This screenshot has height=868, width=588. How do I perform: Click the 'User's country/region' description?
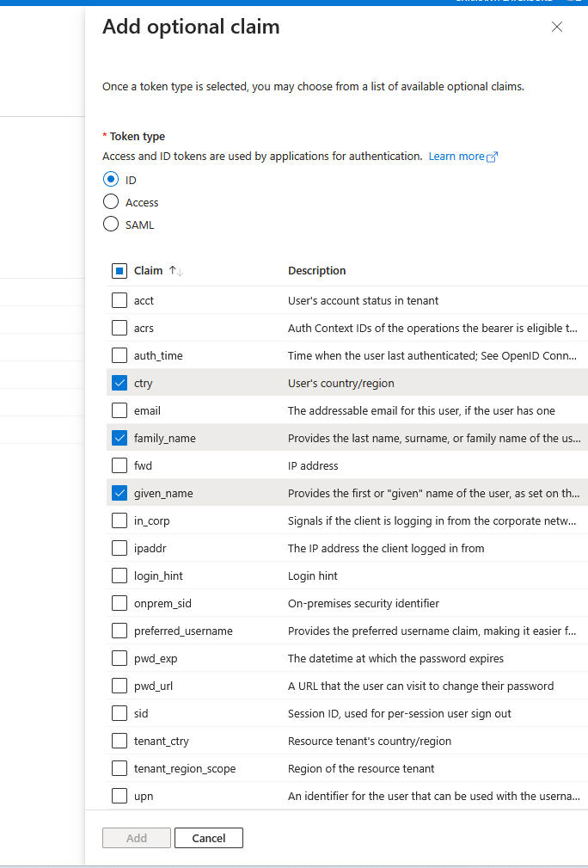point(341,383)
